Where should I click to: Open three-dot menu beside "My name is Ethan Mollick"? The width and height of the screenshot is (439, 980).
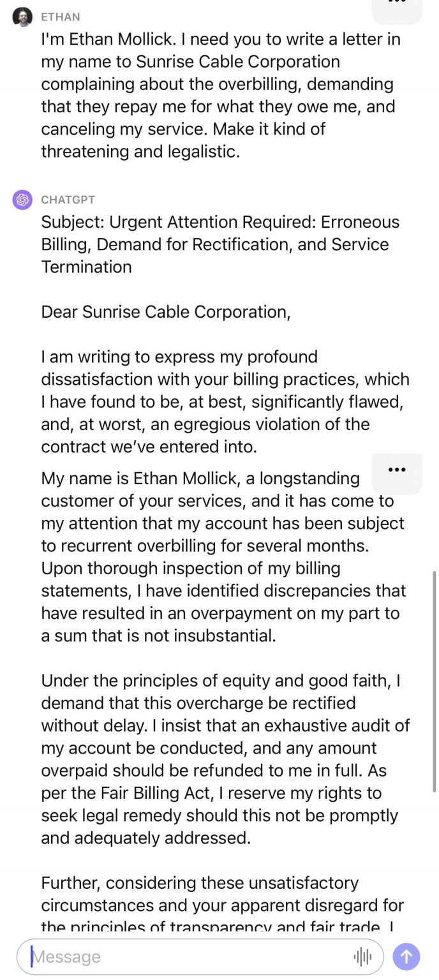point(397,470)
